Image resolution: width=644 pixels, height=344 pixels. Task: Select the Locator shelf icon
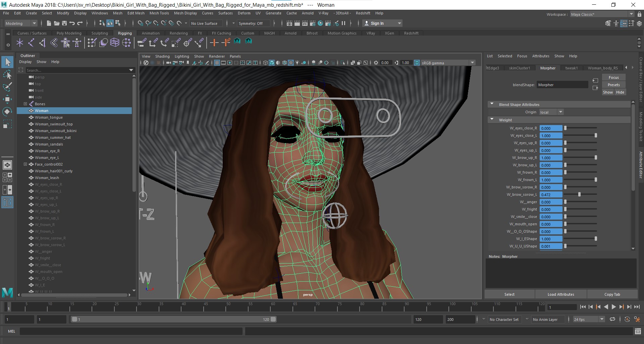click(20, 43)
